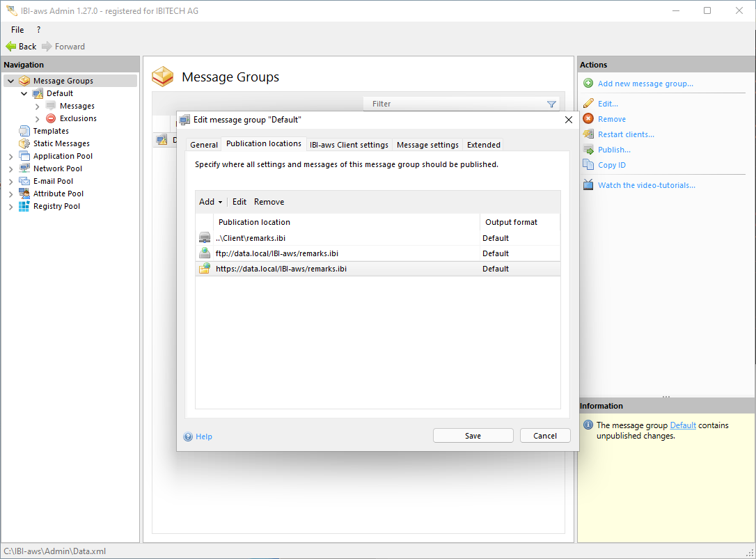756x559 pixels.
Task: Expand the Exclusions tree node
Action: click(x=38, y=119)
